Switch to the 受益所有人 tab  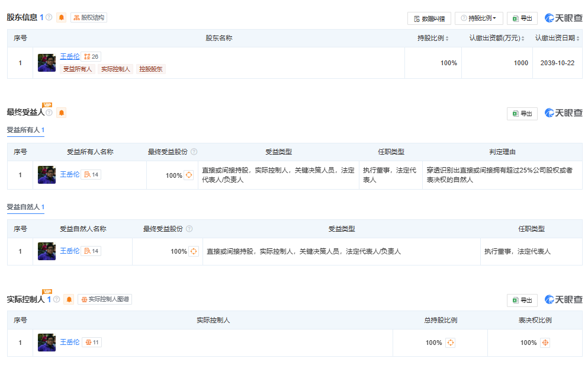coord(25,130)
